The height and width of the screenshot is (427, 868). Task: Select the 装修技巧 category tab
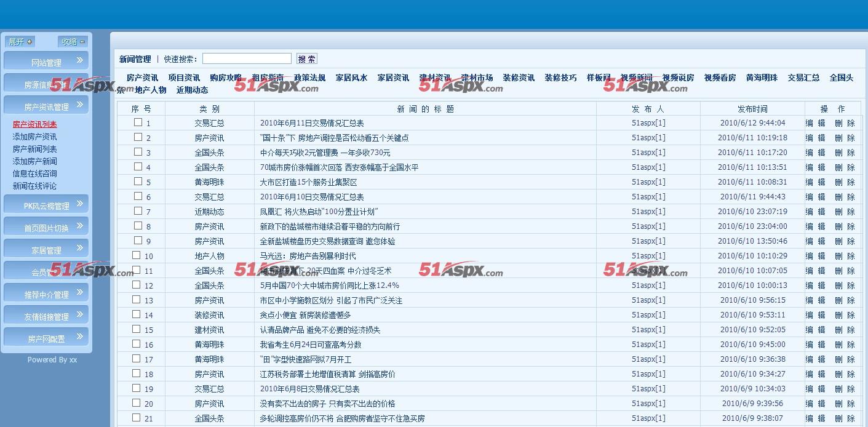pyautogui.click(x=560, y=78)
